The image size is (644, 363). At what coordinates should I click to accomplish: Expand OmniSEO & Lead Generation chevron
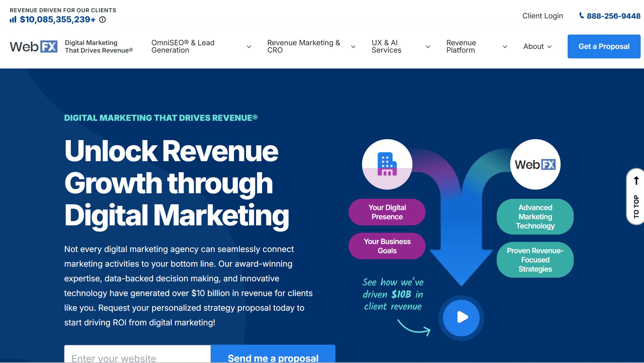click(249, 47)
